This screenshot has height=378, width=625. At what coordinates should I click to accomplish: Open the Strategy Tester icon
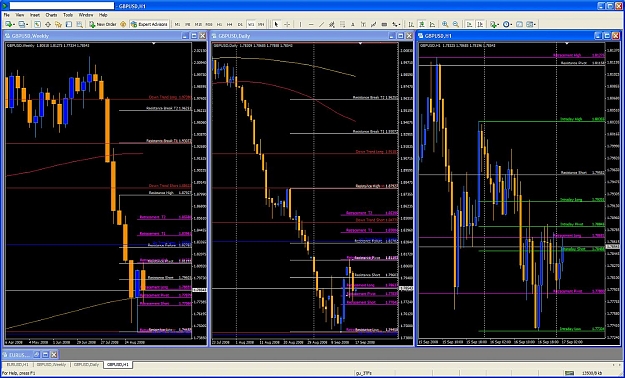tap(79, 24)
